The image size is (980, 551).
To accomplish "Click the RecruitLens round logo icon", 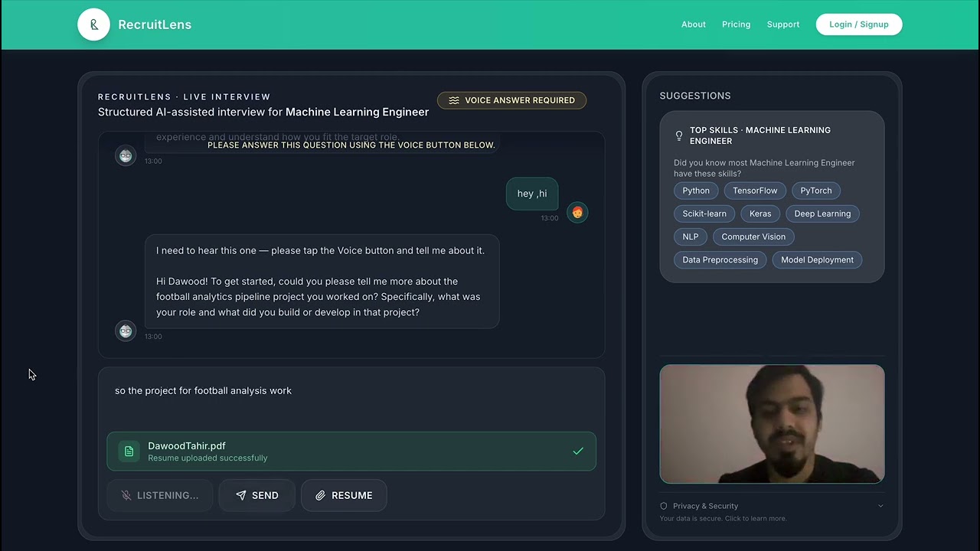I will [x=93, y=24].
